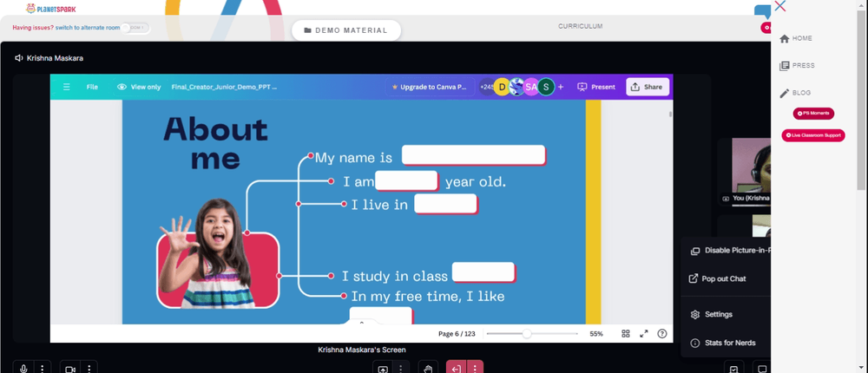Toggle switch to alternate room
Viewport: 868px width, 373px height.
coord(135,28)
